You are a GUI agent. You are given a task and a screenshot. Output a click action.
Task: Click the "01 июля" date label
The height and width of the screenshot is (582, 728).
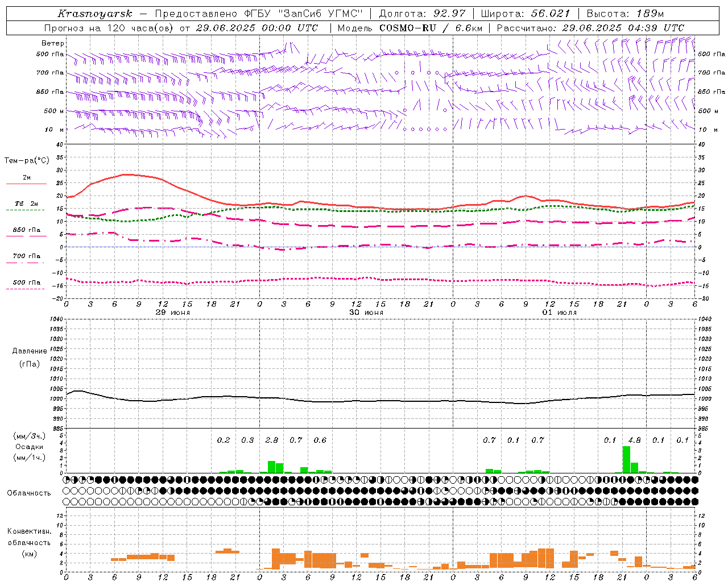(559, 313)
